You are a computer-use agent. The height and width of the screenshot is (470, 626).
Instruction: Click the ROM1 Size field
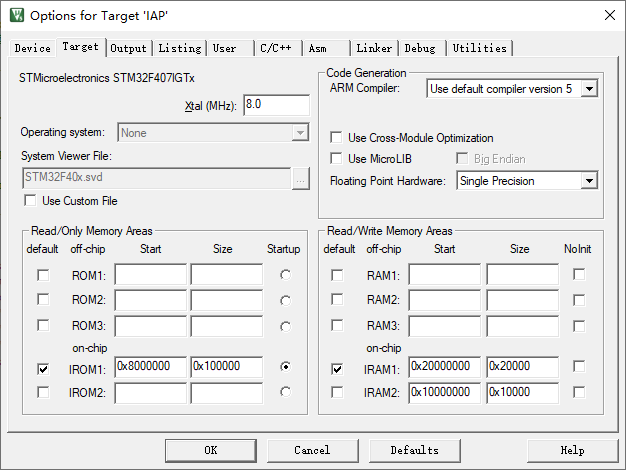point(227,274)
